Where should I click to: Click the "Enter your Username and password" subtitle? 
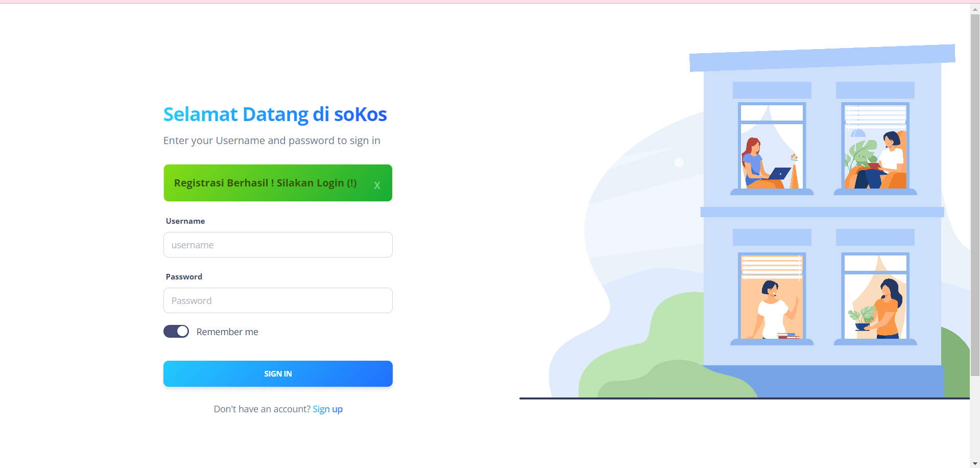(x=272, y=141)
